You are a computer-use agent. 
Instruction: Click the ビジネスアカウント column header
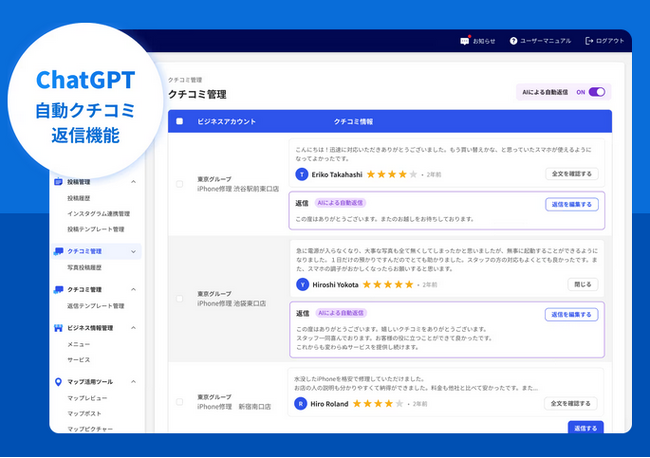point(226,121)
